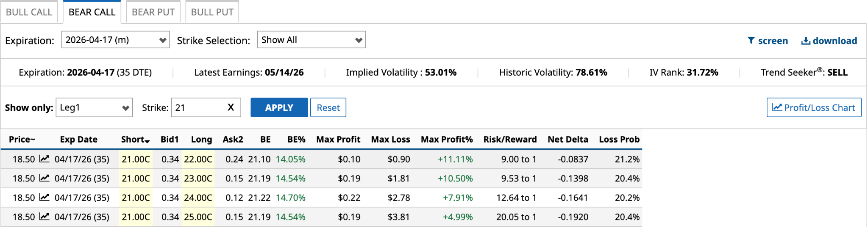Screen dimensions: 868x228
Task: Open the Show only Leg1 dropdown
Action: 94,107
